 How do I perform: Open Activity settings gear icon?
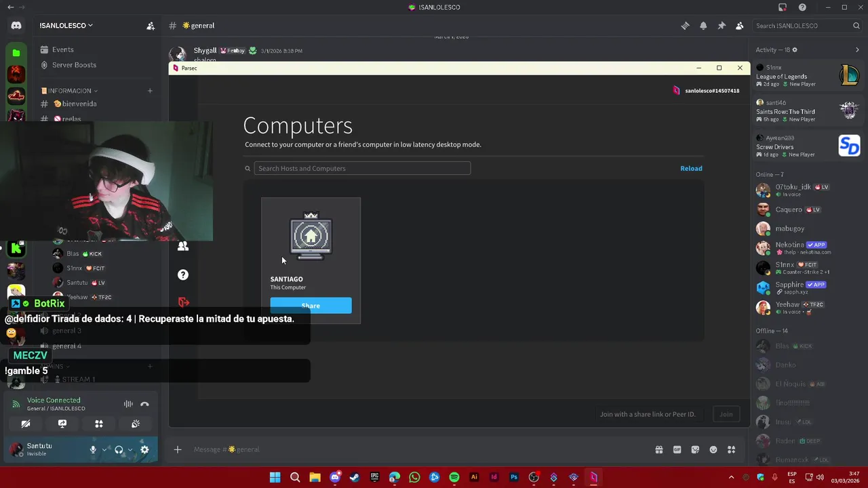[795, 49]
